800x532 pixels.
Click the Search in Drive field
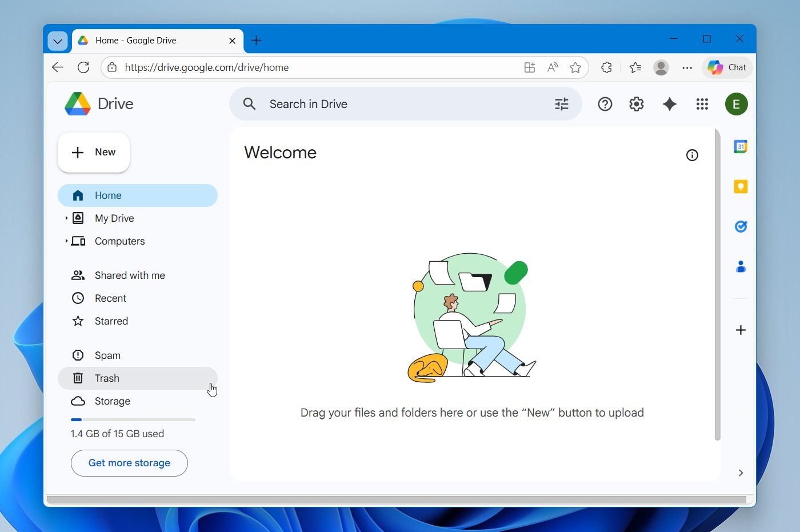tap(400, 104)
